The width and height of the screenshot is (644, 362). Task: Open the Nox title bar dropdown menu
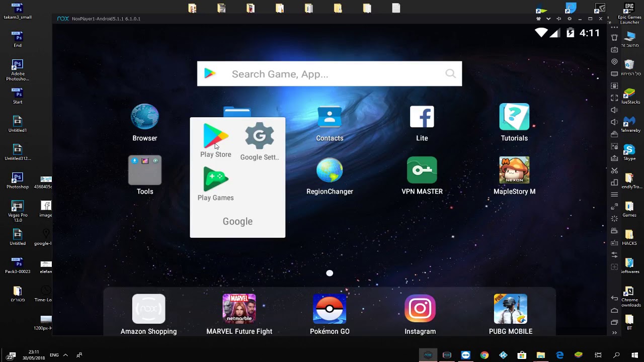pyautogui.click(x=548, y=19)
